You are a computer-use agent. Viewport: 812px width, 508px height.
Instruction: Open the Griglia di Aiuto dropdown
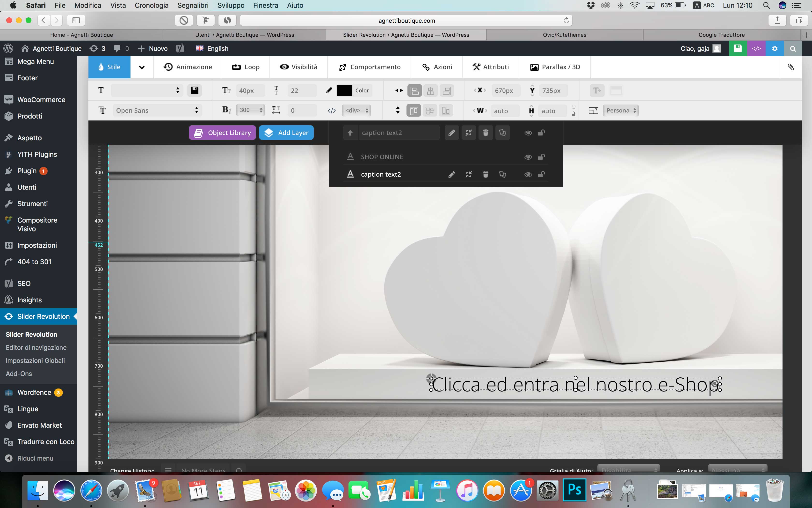click(x=629, y=469)
